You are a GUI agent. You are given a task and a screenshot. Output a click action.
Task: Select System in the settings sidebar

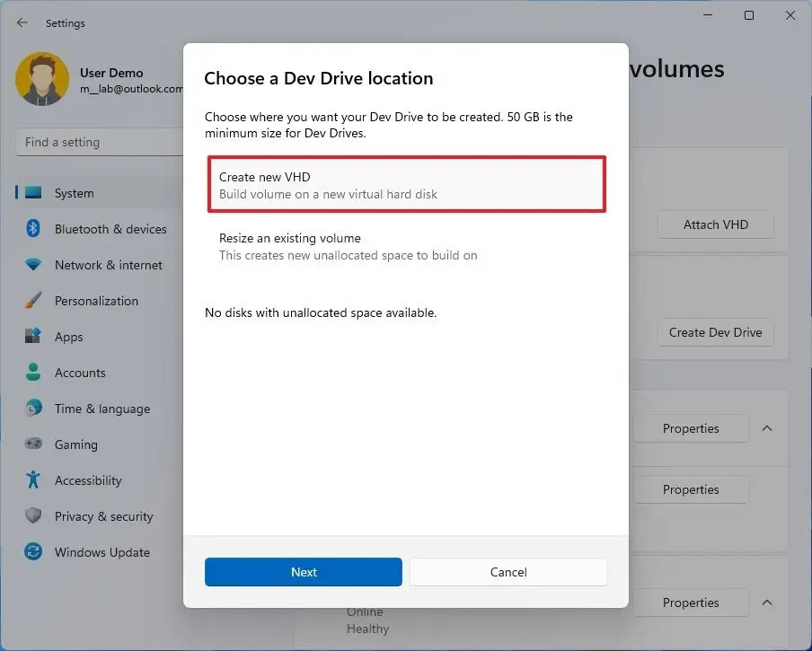pyautogui.click(x=74, y=193)
